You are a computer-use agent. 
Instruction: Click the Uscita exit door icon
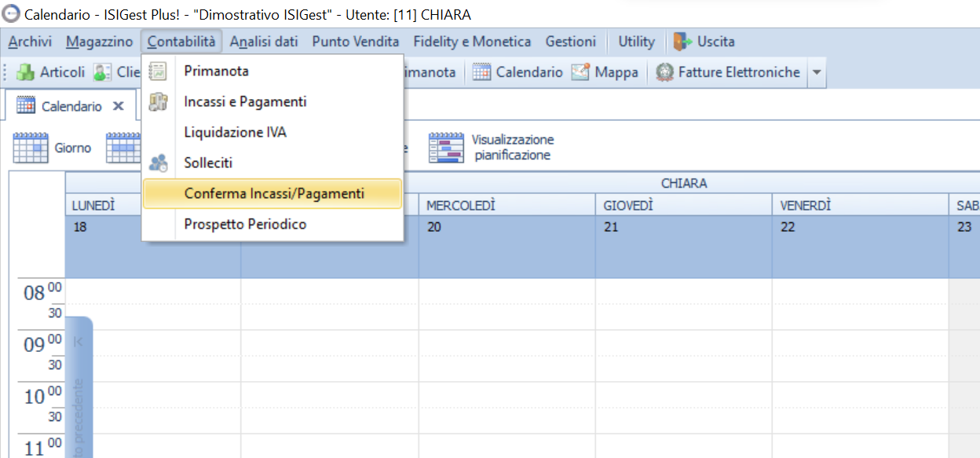[x=682, y=42]
